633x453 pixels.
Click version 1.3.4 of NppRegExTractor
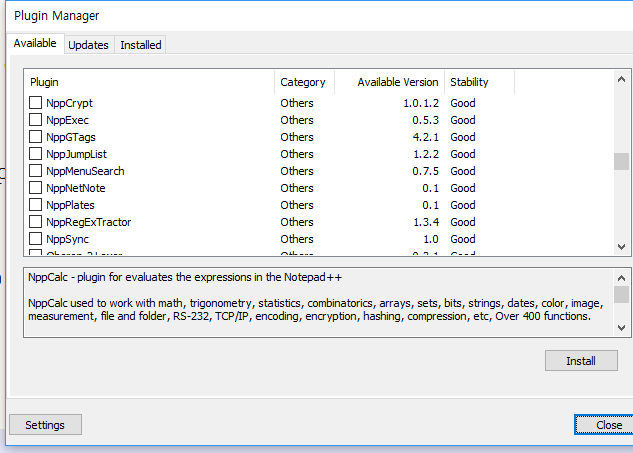(x=426, y=222)
